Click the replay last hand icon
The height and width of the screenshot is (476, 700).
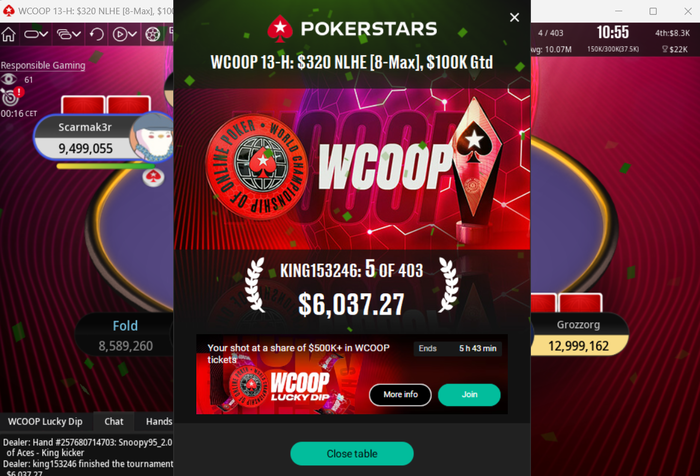(x=96, y=34)
